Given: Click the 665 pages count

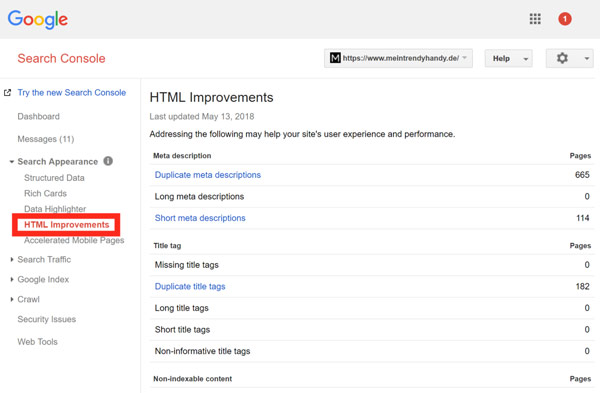Looking at the screenshot, I should [582, 175].
